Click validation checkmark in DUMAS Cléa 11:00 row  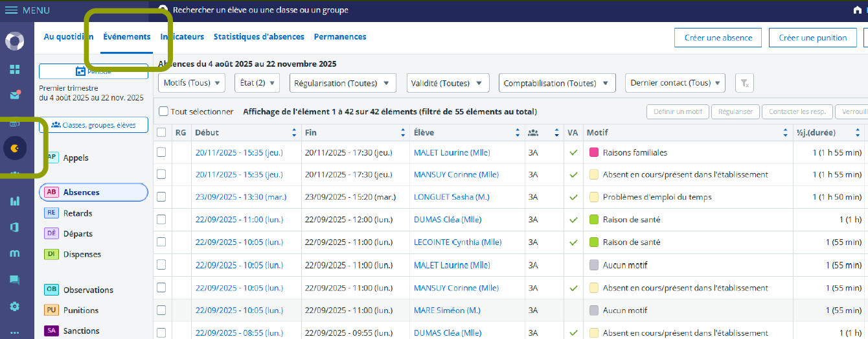573,220
